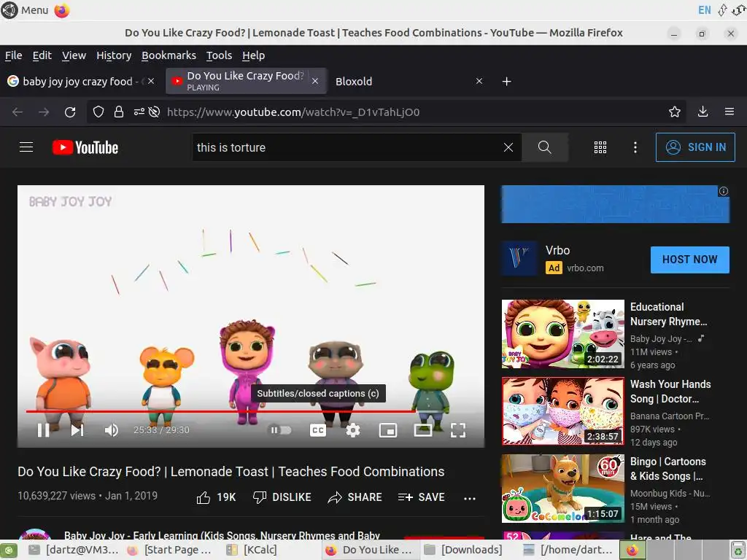Open Educational Nursery Rhymes video thumbnail

[x=562, y=334]
